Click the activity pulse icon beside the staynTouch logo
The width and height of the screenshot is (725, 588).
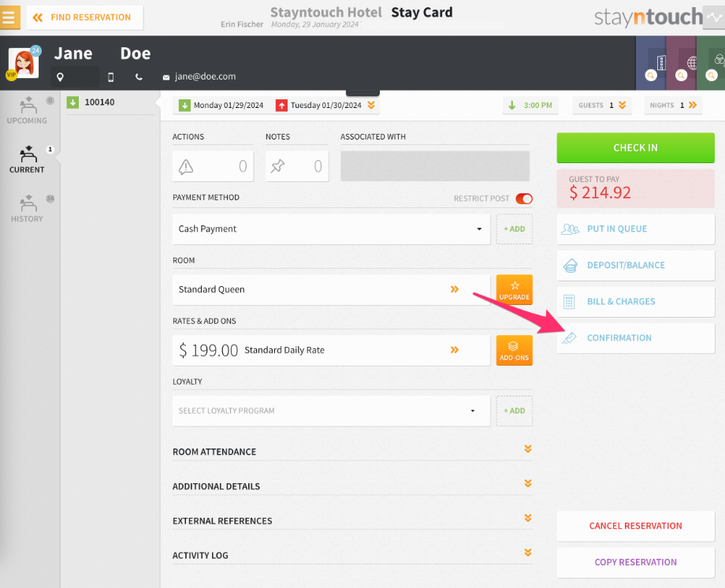tap(714, 17)
